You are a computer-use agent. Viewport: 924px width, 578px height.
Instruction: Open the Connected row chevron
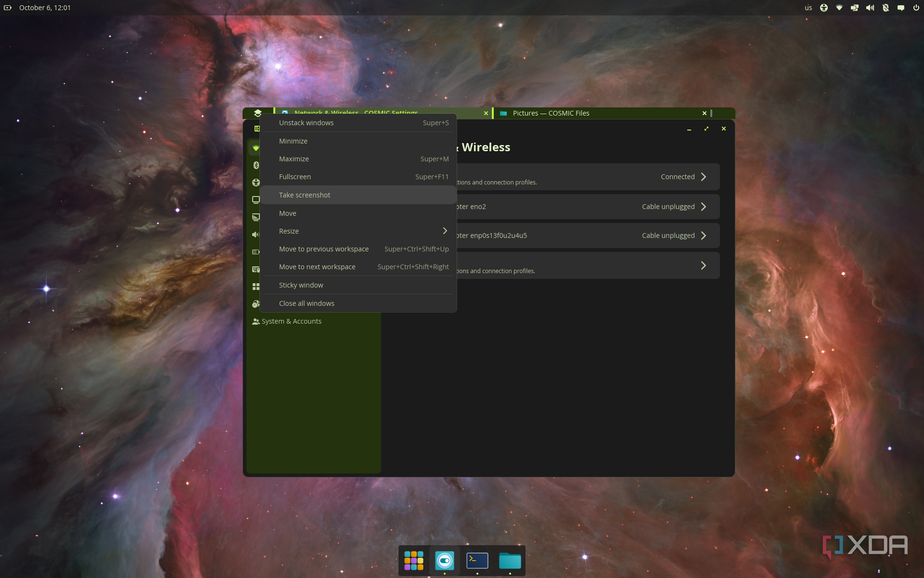704,177
